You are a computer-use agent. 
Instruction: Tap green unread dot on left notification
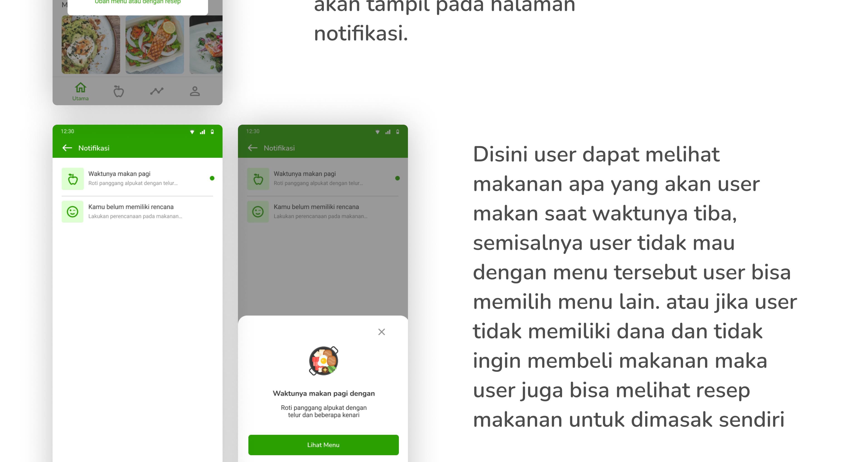[x=212, y=178]
